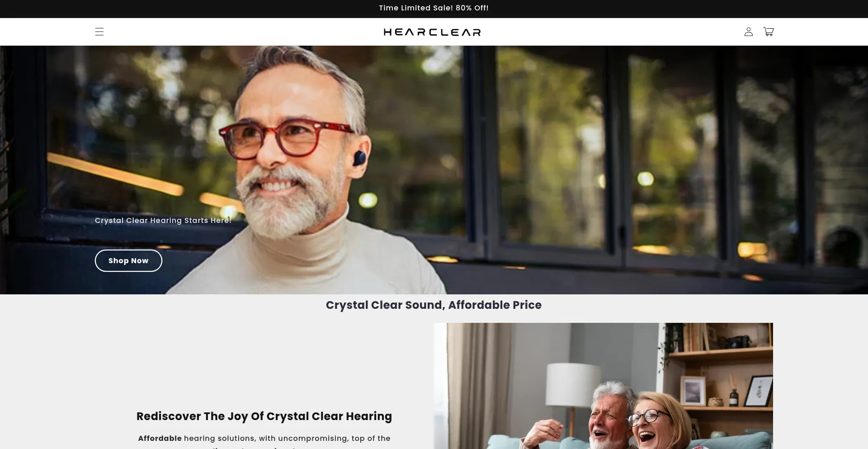Screen dimensions: 868x449
Task: Click the bold word Affordable
Action: click(x=160, y=438)
